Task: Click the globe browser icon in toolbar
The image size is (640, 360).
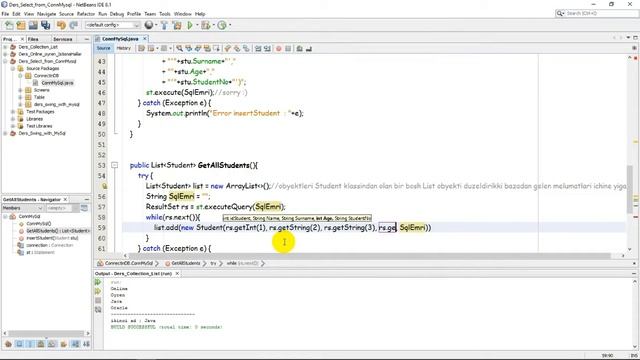Action: 149,25
